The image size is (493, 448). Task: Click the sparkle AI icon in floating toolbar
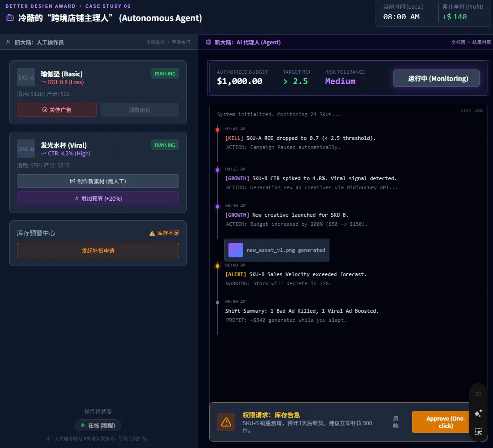(x=478, y=413)
